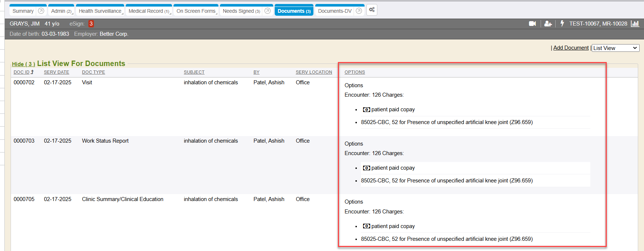The image size is (644, 251).
Task: Click the Add Document link
Action: pyautogui.click(x=571, y=48)
